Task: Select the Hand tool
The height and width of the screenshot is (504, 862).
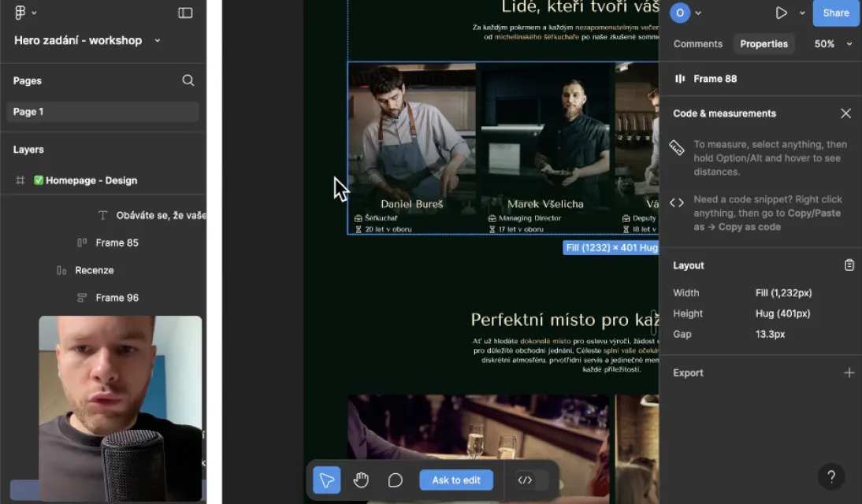Action: coord(361,480)
